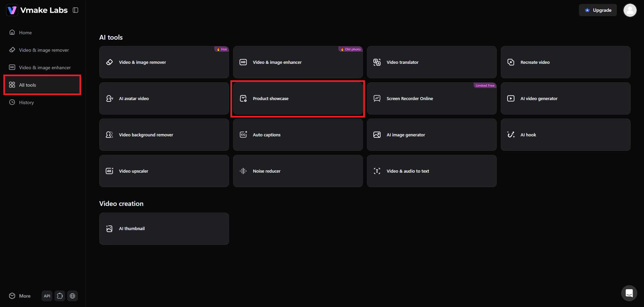Open the chat support bubble
This screenshot has width=644, height=307.
click(x=629, y=293)
